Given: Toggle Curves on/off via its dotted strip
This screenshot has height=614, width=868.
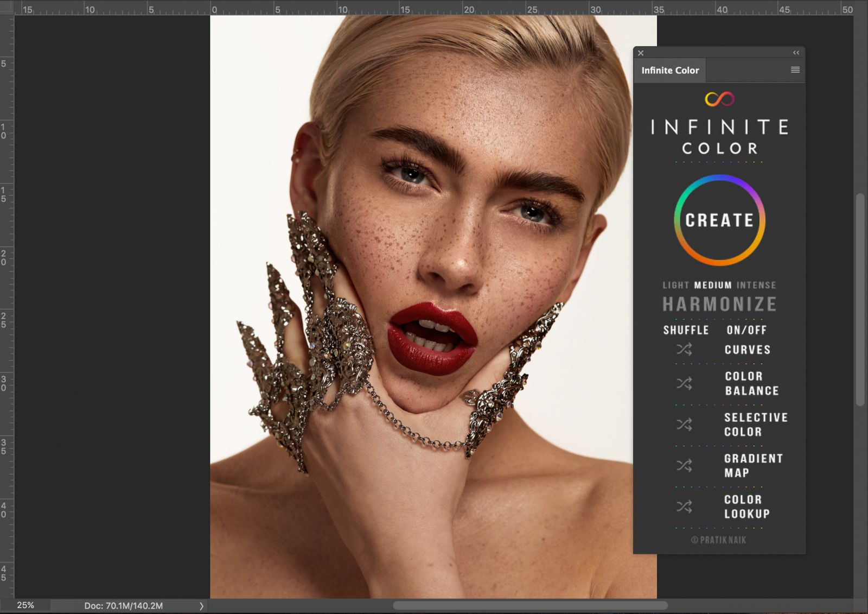Looking at the screenshot, I should click(719, 364).
